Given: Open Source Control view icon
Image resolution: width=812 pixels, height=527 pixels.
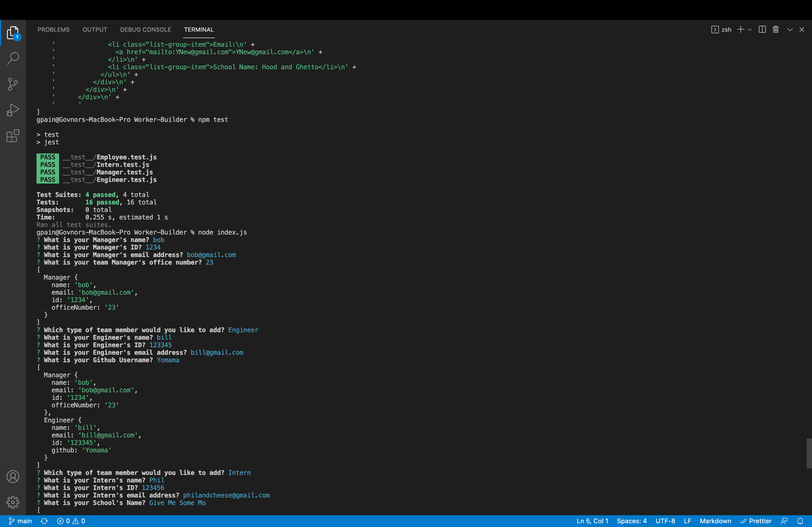Looking at the screenshot, I should 13,84.
